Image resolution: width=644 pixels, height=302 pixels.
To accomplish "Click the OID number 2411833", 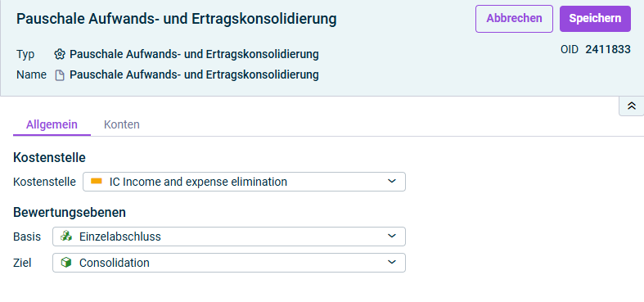I will tap(608, 50).
